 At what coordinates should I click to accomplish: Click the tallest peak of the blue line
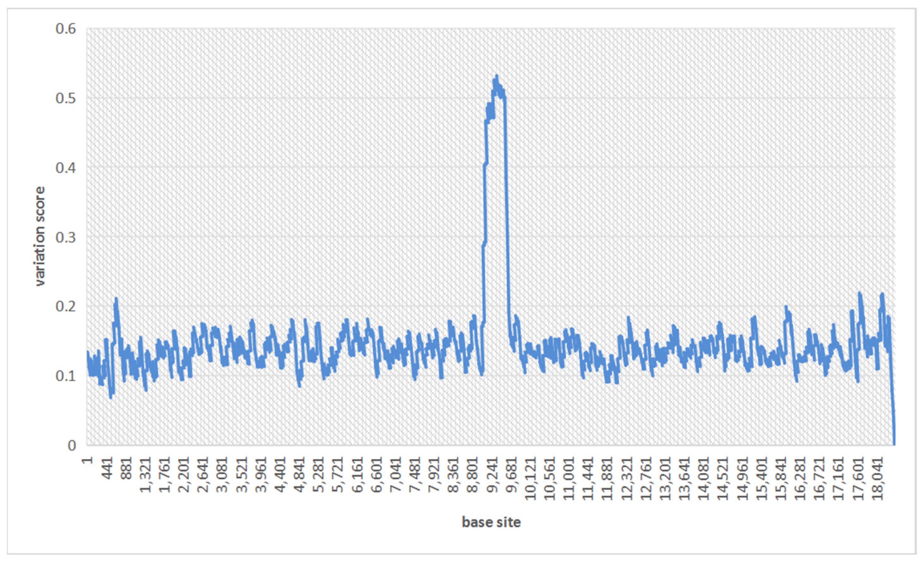click(x=496, y=76)
